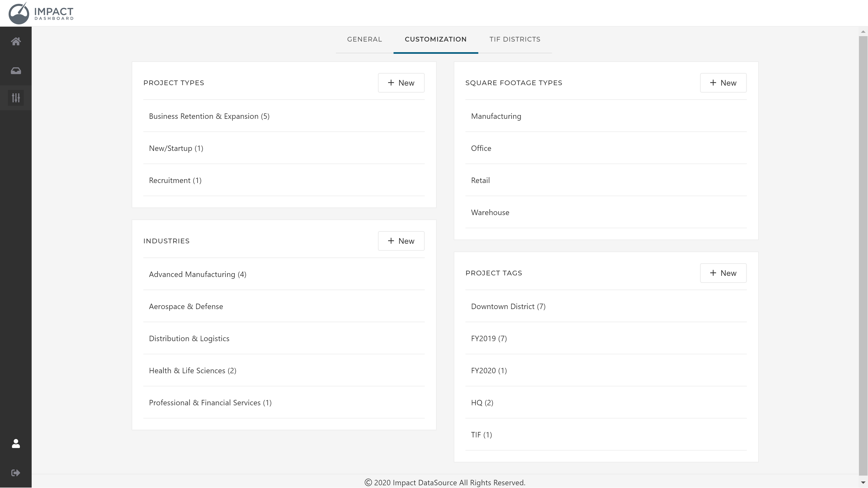This screenshot has height=488, width=868.
Task: Open the TIF (1) tag
Action: coord(606,435)
